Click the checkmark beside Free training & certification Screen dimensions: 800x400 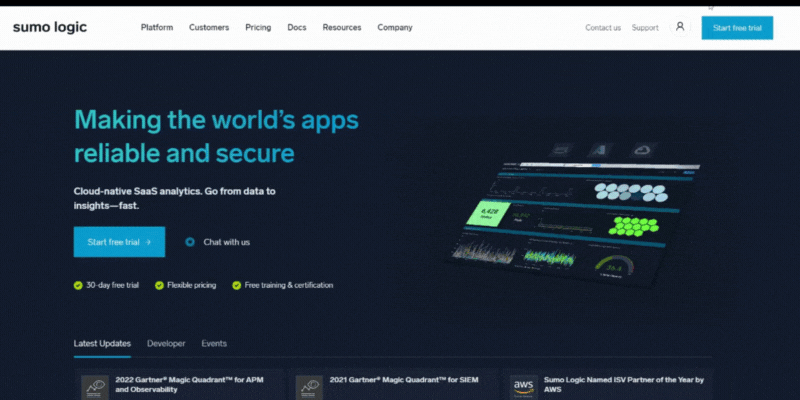coord(237,285)
